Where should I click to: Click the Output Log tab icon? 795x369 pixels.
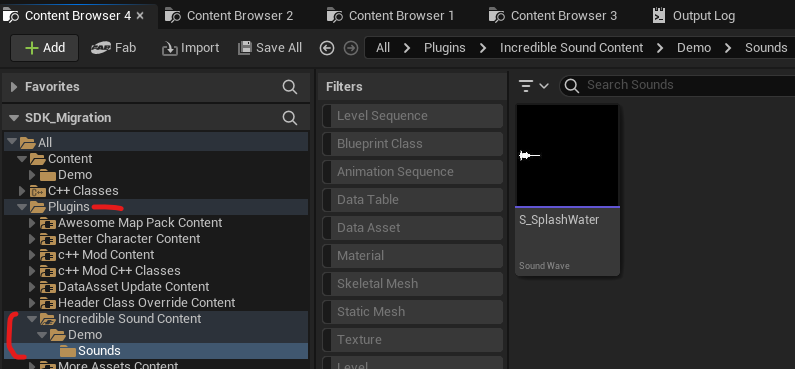point(659,16)
